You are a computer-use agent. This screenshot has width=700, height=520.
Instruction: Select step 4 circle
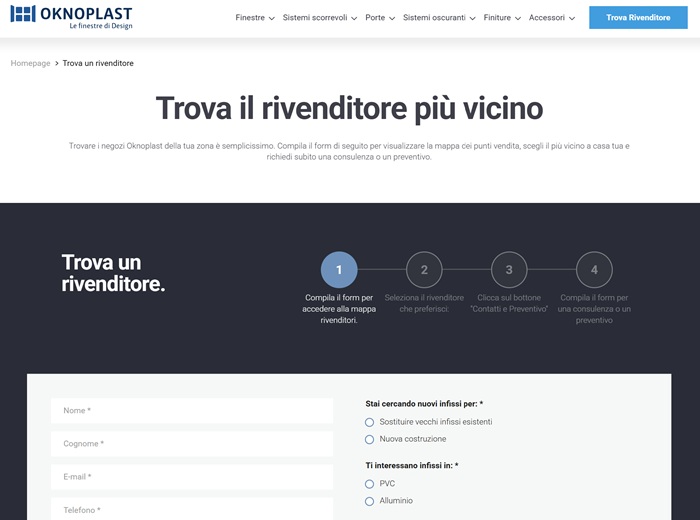click(x=594, y=270)
